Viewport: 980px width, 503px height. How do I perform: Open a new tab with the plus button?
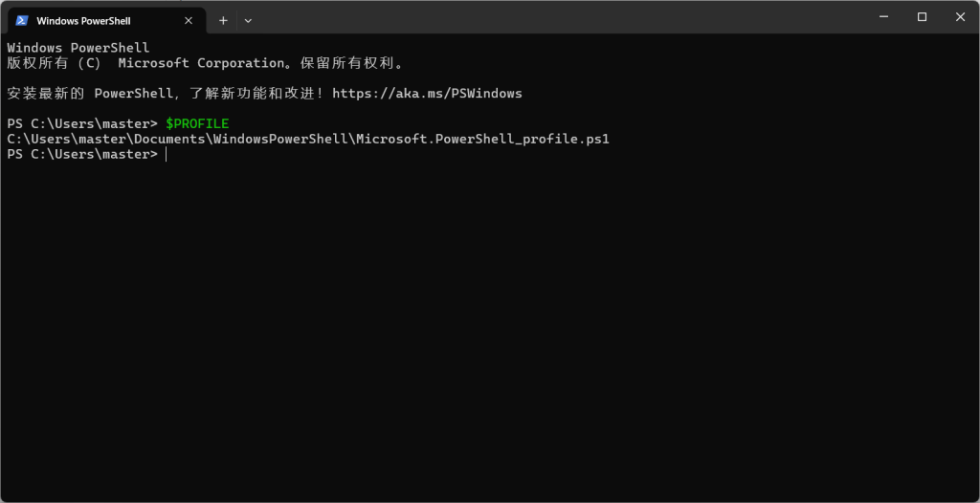(x=223, y=21)
